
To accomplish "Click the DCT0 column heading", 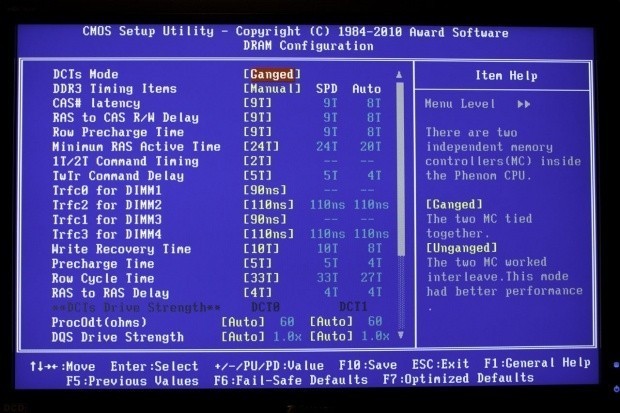I will point(265,307).
